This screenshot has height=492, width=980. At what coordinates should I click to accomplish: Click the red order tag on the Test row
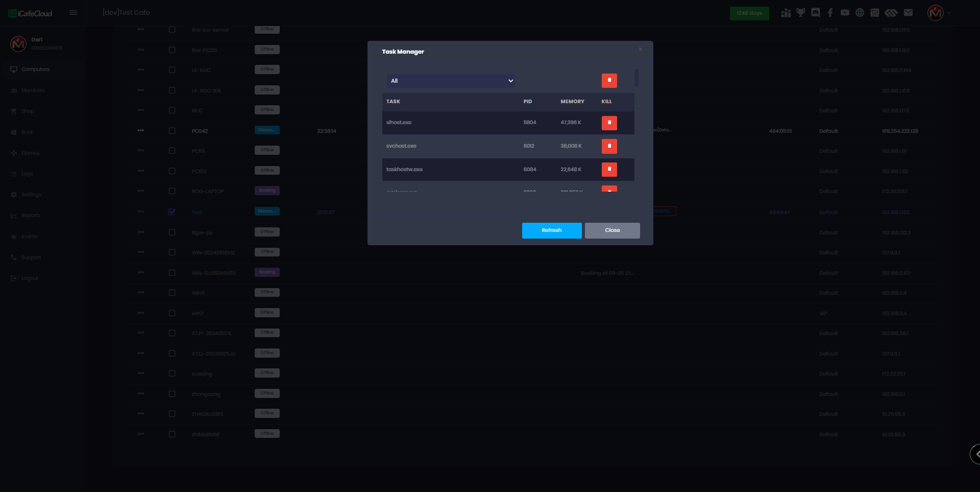(x=664, y=212)
